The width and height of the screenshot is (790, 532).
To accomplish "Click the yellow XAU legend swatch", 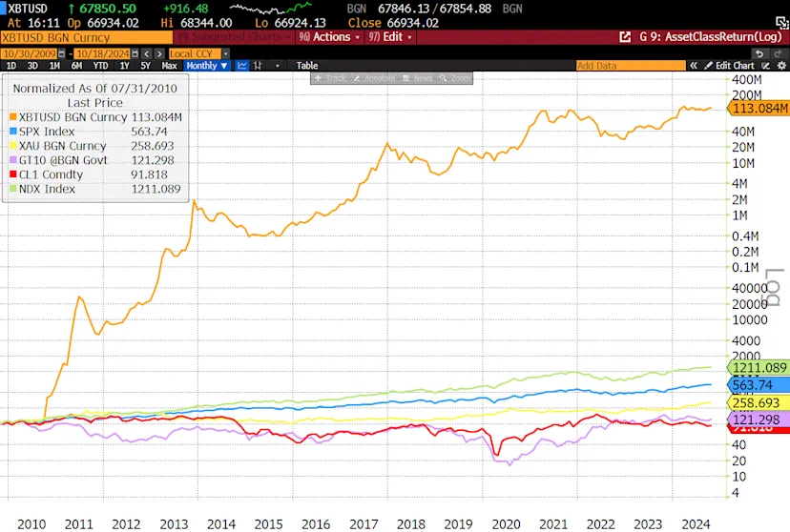I will click(13, 146).
